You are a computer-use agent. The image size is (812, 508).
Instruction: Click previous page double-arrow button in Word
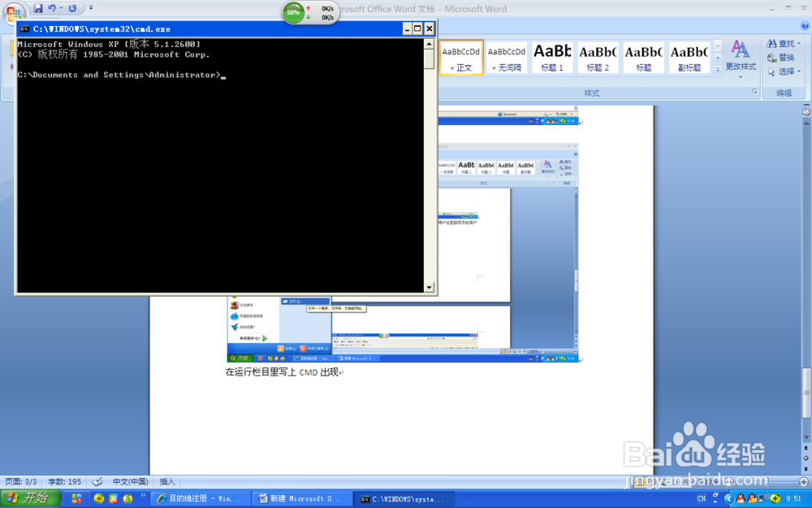806,448
